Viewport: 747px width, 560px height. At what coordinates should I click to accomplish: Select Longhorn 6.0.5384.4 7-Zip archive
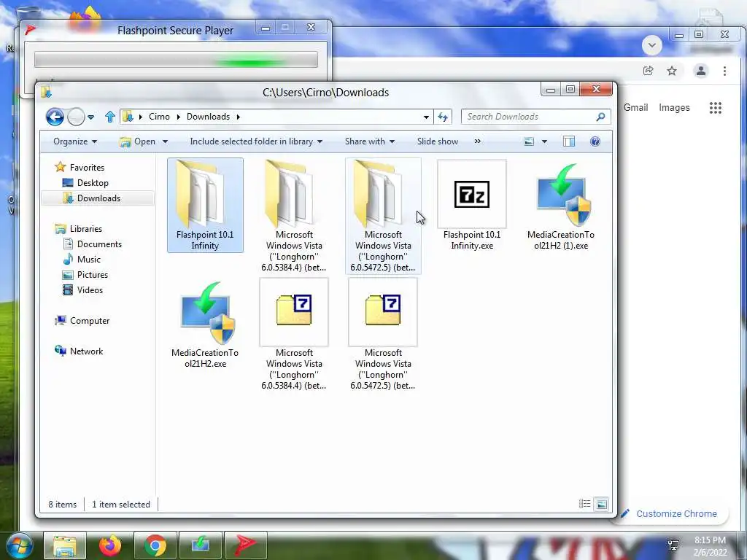coord(294,312)
